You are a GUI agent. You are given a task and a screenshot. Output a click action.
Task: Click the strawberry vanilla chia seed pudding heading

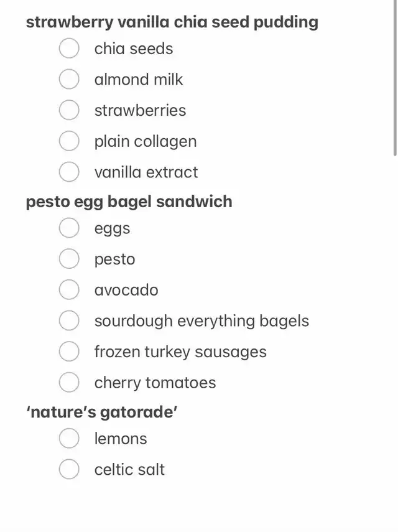click(172, 22)
